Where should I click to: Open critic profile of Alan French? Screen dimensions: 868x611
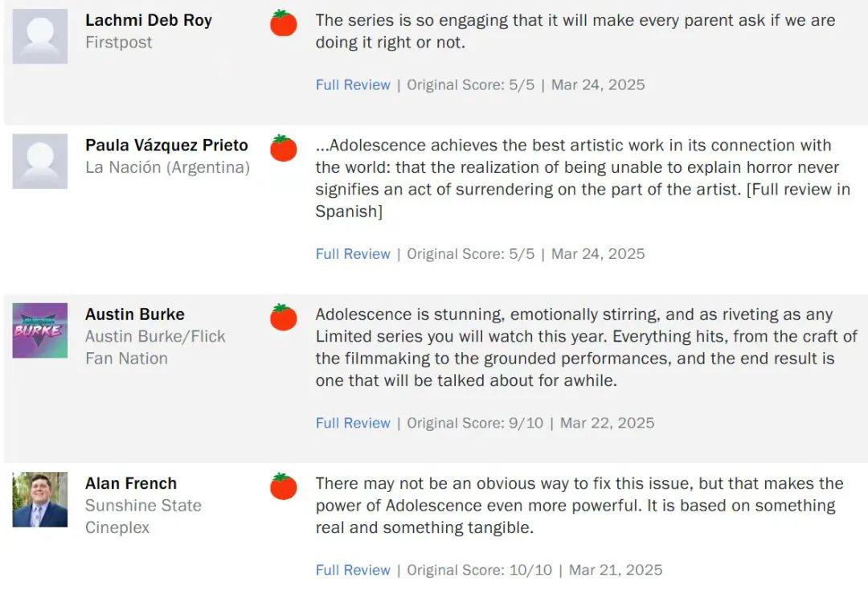[x=131, y=483]
